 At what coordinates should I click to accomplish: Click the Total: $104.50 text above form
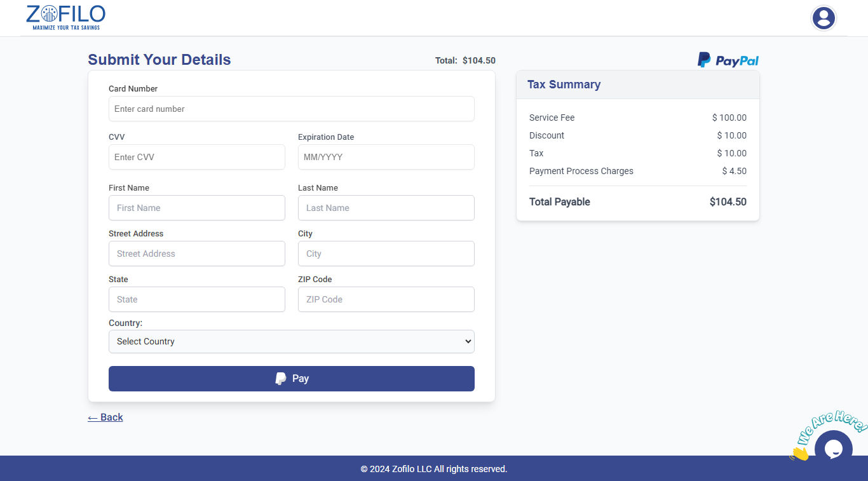pos(465,61)
